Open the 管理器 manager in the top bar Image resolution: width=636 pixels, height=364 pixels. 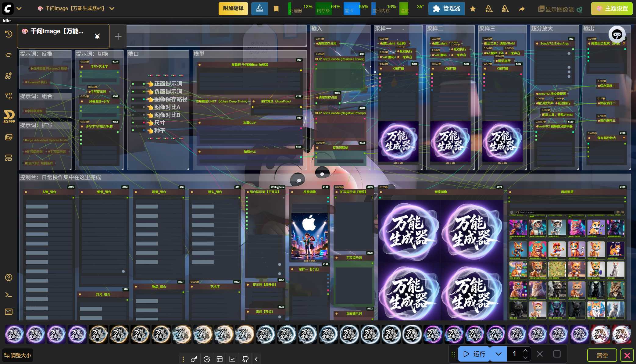446,9
